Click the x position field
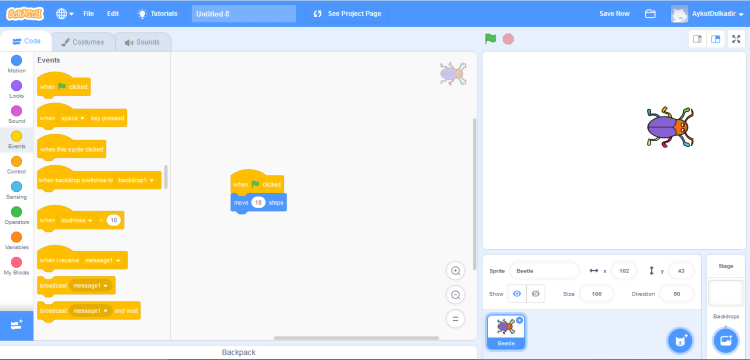This screenshot has height=360, width=750. pyautogui.click(x=624, y=271)
